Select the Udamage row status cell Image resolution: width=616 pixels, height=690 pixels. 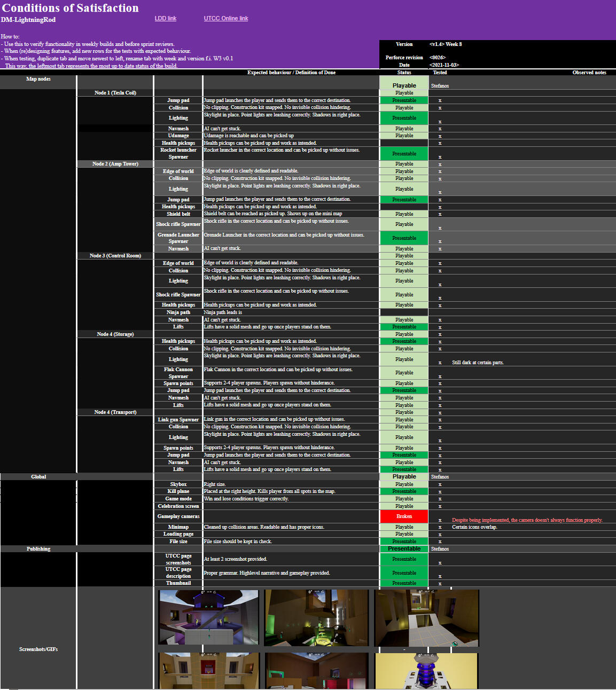[x=404, y=136]
